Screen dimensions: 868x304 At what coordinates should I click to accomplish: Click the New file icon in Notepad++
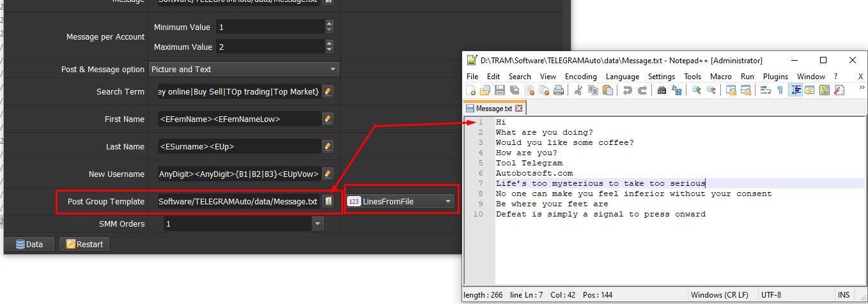click(470, 90)
